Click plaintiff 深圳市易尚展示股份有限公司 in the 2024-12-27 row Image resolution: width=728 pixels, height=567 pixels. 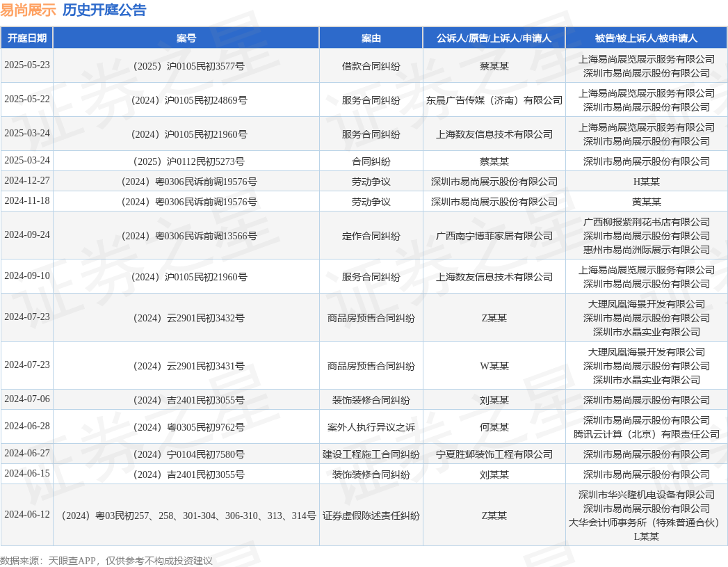494,182
